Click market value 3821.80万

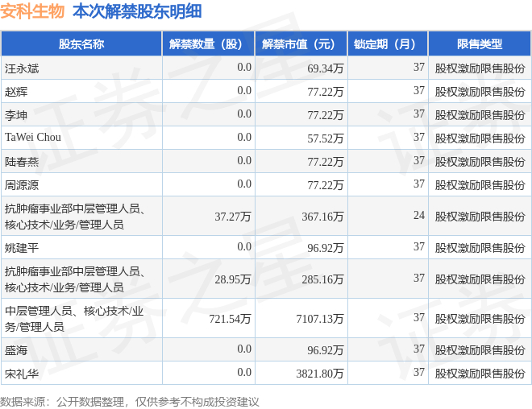[x=320, y=374]
